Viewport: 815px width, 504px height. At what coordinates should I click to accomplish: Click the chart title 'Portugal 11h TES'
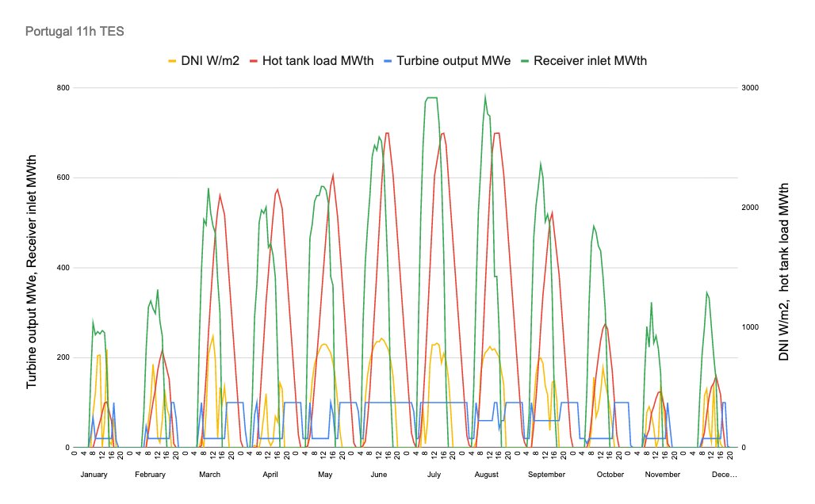(75, 32)
